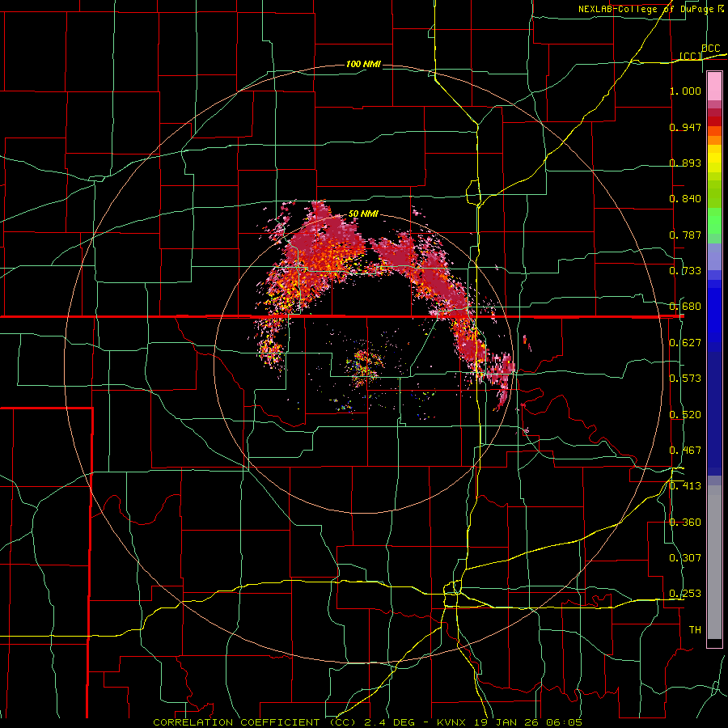Click the 0.360 legend value
The width and height of the screenshot is (728, 728).
685,523
